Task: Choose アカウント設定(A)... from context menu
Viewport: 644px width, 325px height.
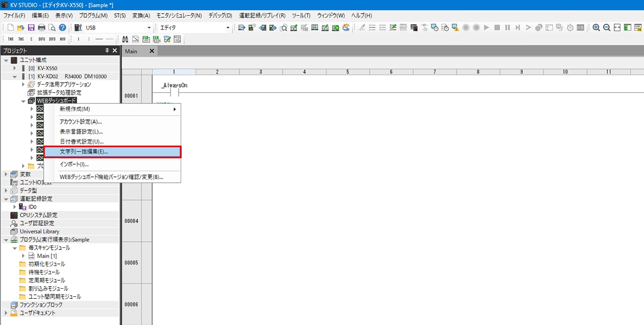Action: coord(80,121)
